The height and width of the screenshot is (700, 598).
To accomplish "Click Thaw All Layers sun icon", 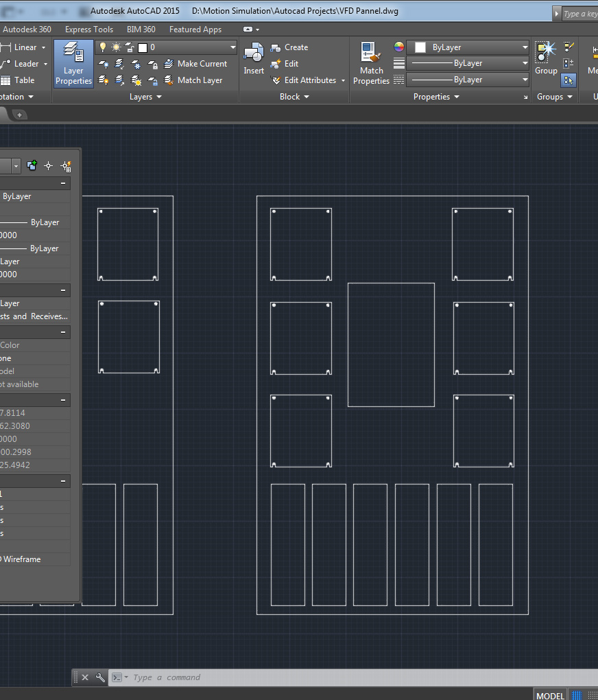I will (x=136, y=80).
